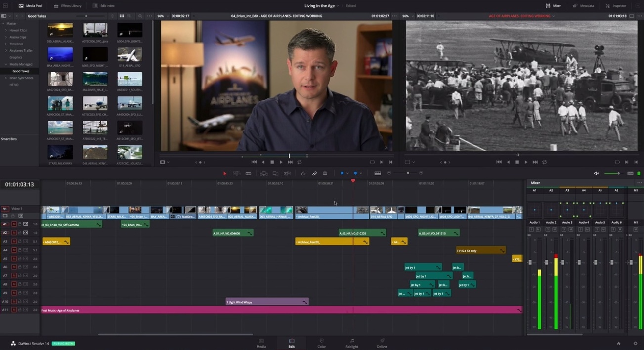Adjust the timeline zoom slider
The width and height of the screenshot is (644, 350).
(x=407, y=173)
